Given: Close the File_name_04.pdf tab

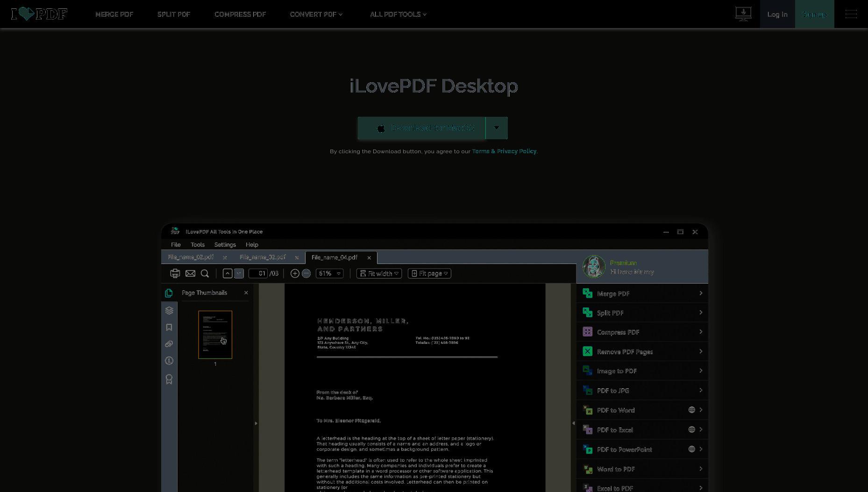Looking at the screenshot, I should coord(369,258).
